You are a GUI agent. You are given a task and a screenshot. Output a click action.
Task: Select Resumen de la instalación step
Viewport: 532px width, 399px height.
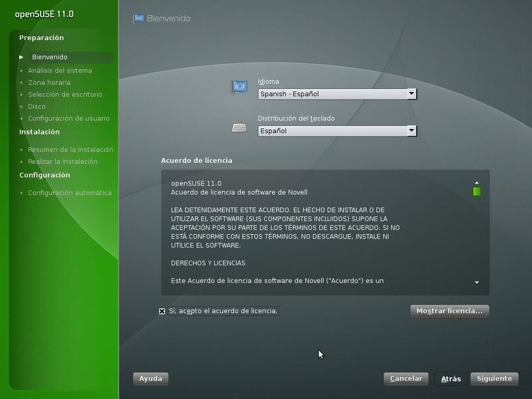70,150
